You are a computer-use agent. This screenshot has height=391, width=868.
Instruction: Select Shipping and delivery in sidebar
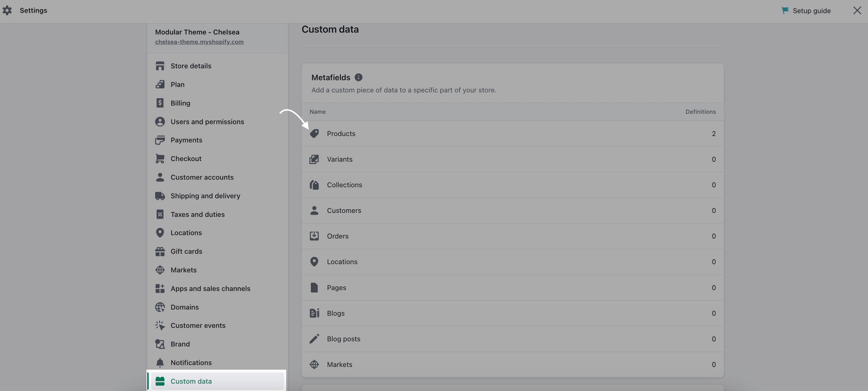(x=217, y=196)
